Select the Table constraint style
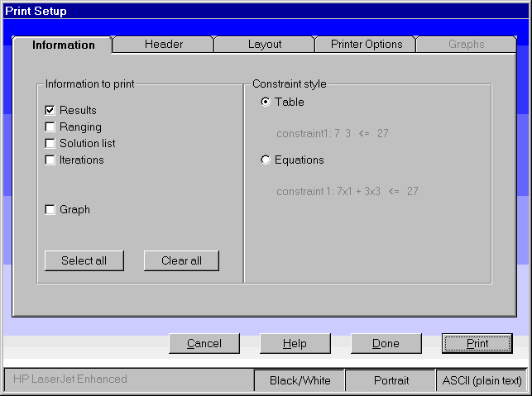Viewport: 532px width, 396px height. [x=266, y=103]
